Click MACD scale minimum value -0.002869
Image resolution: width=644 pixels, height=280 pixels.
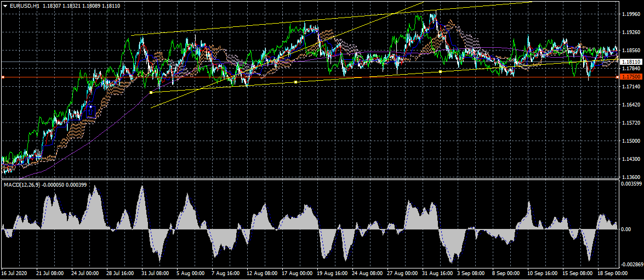tap(632, 265)
